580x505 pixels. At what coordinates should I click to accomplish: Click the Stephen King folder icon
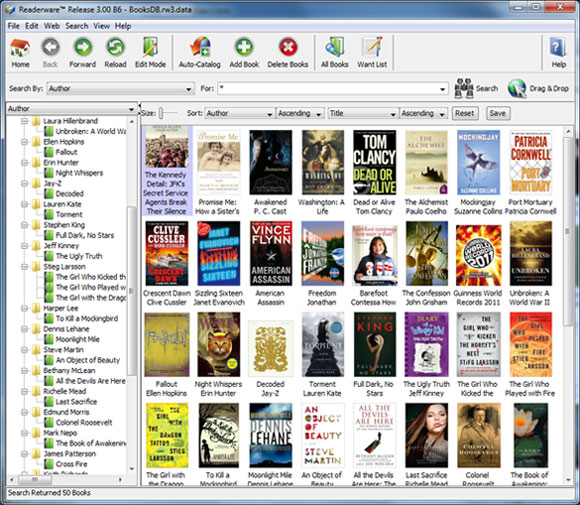pos(36,225)
